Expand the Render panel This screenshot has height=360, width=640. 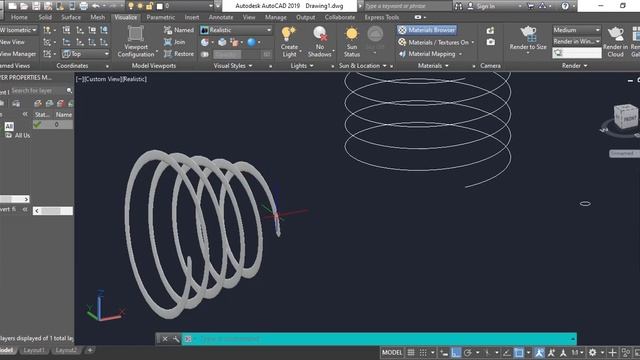pos(574,66)
